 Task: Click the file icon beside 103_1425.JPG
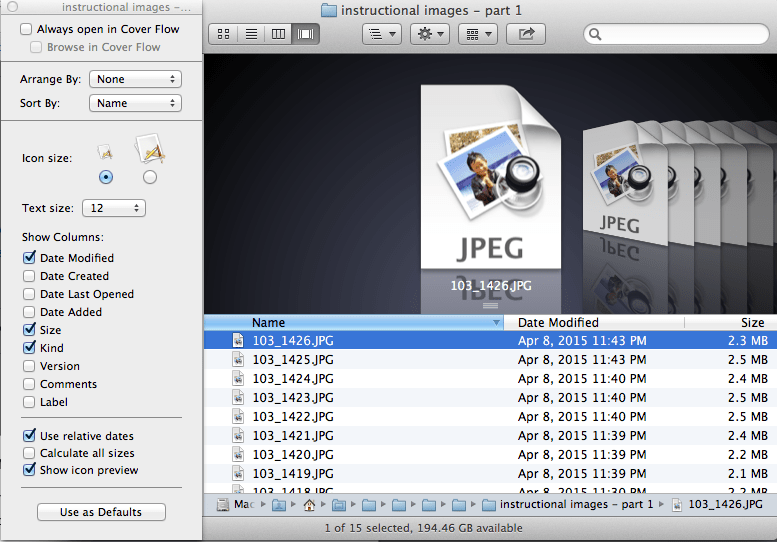pyautogui.click(x=238, y=360)
